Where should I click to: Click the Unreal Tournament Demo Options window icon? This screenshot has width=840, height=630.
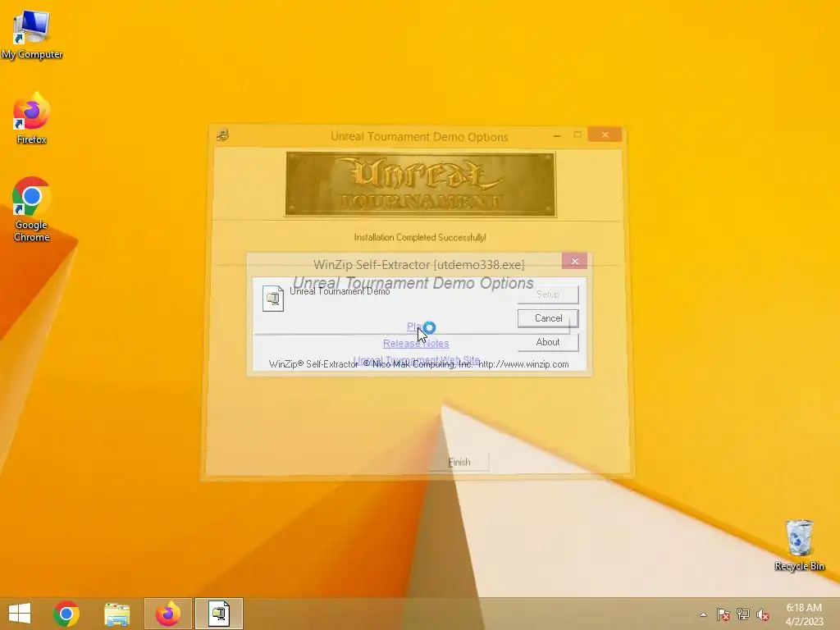(222, 135)
